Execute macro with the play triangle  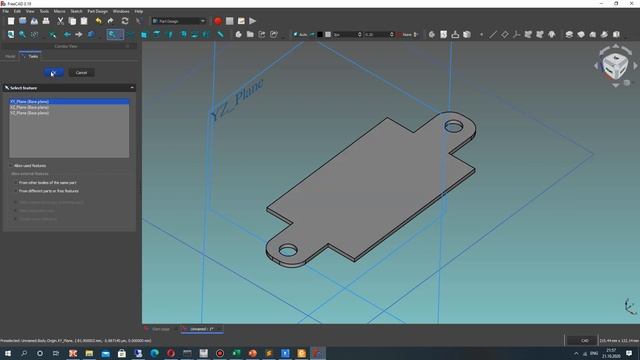click(x=253, y=21)
